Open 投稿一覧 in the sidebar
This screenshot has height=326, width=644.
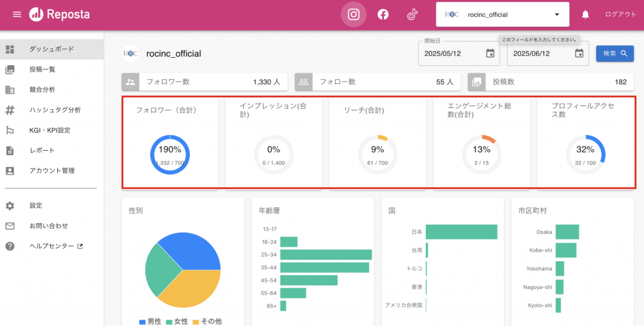52,70
